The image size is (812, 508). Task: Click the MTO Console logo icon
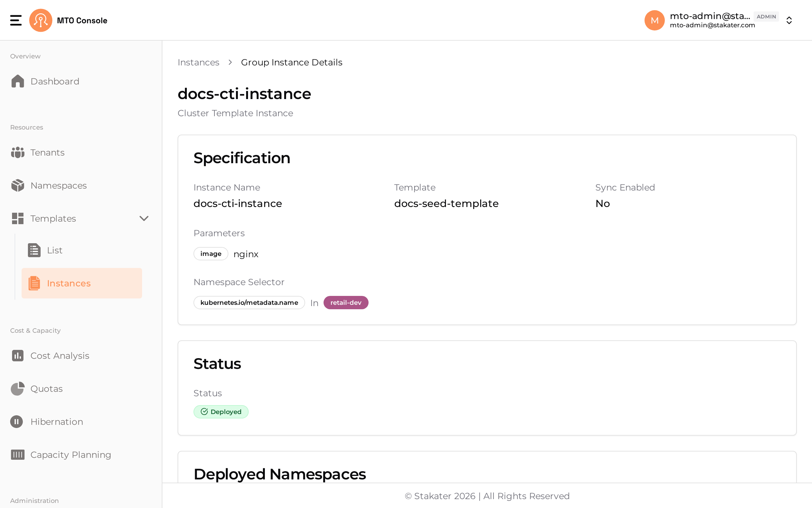41,20
